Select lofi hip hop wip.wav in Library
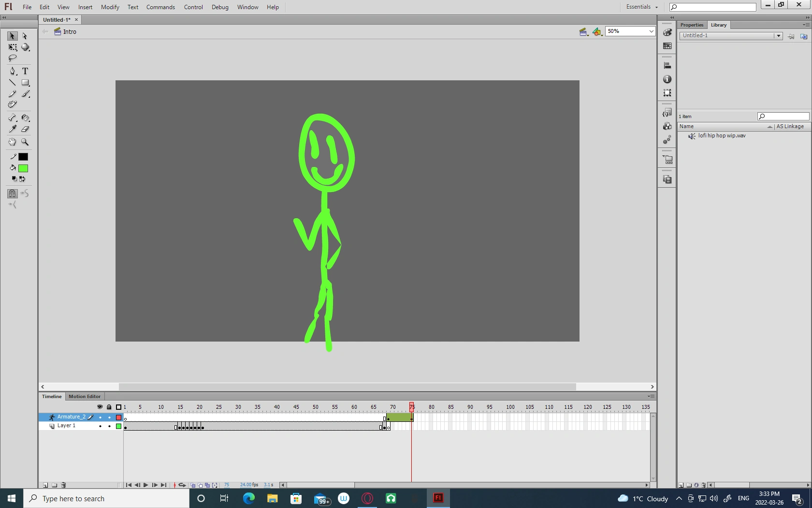 pyautogui.click(x=722, y=136)
